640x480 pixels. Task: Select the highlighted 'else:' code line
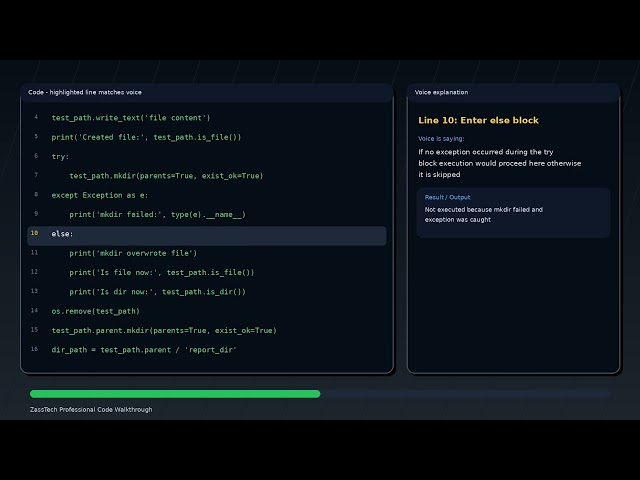pos(207,234)
